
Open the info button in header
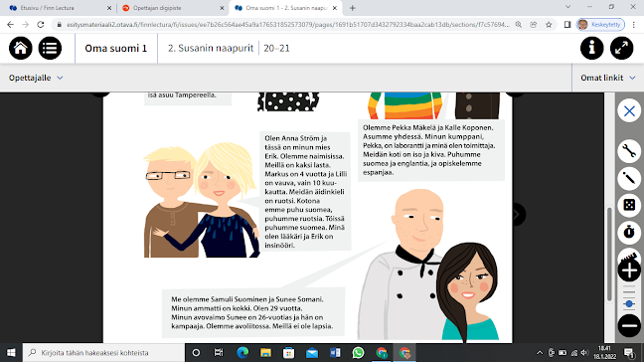(x=592, y=48)
